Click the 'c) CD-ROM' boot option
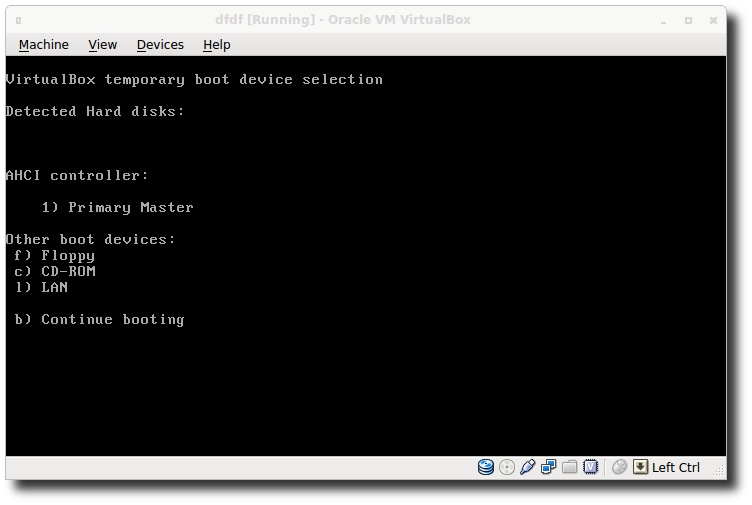752x505 pixels. pos(55,271)
